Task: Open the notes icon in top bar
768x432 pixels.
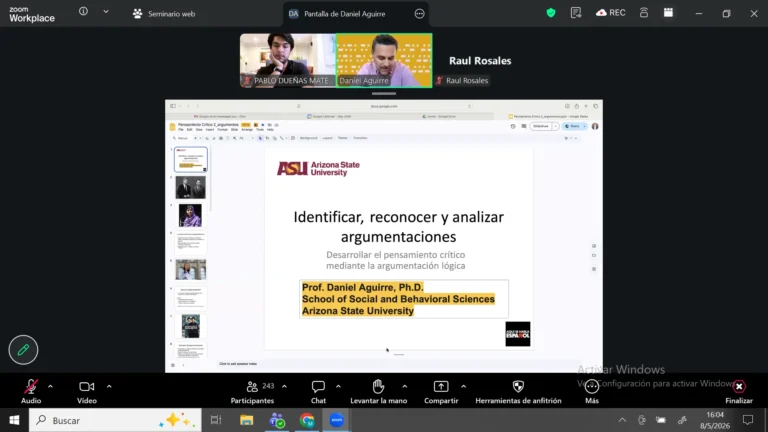Action: 576,13
